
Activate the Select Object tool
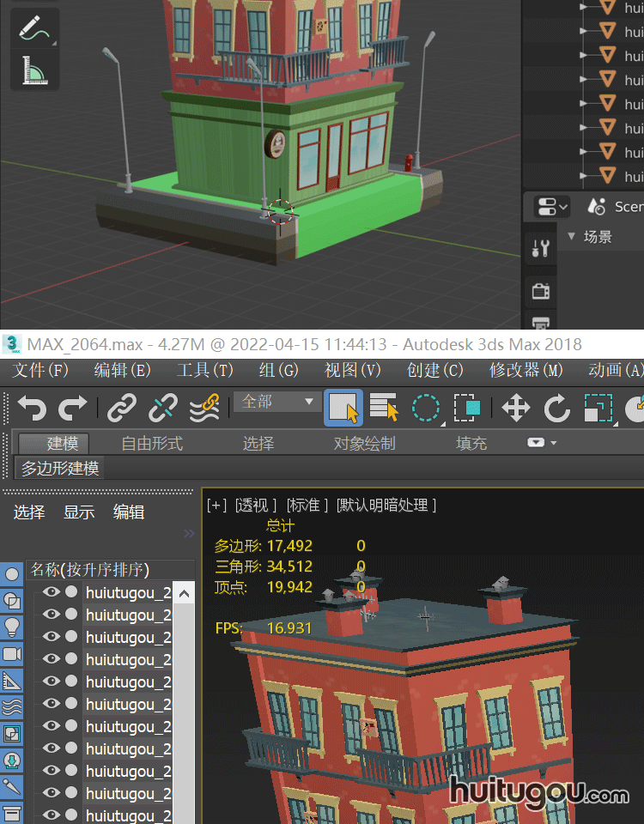343,409
